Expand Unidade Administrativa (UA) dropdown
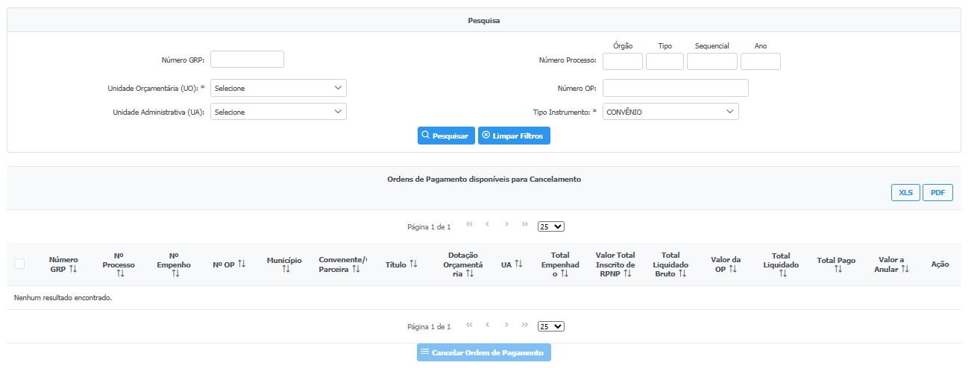 click(278, 112)
